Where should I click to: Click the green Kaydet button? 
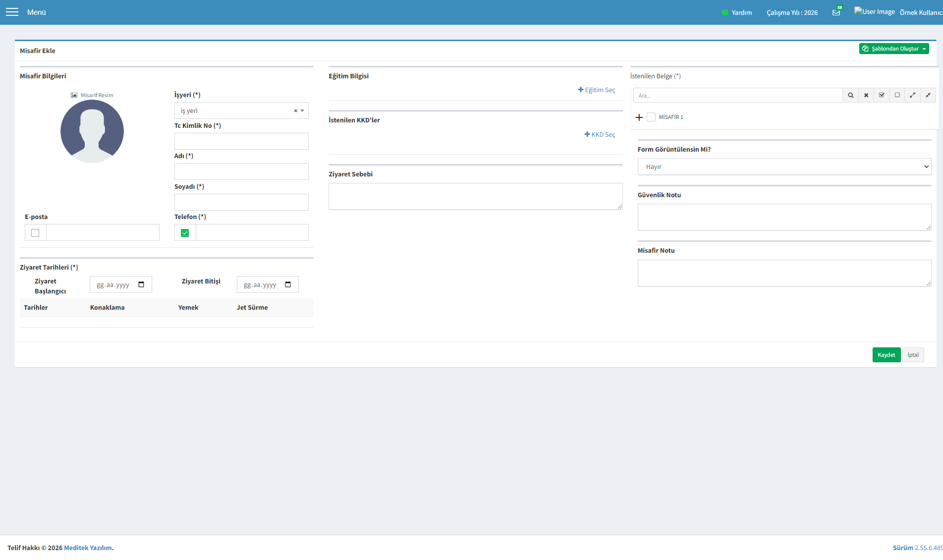pyautogui.click(x=887, y=355)
